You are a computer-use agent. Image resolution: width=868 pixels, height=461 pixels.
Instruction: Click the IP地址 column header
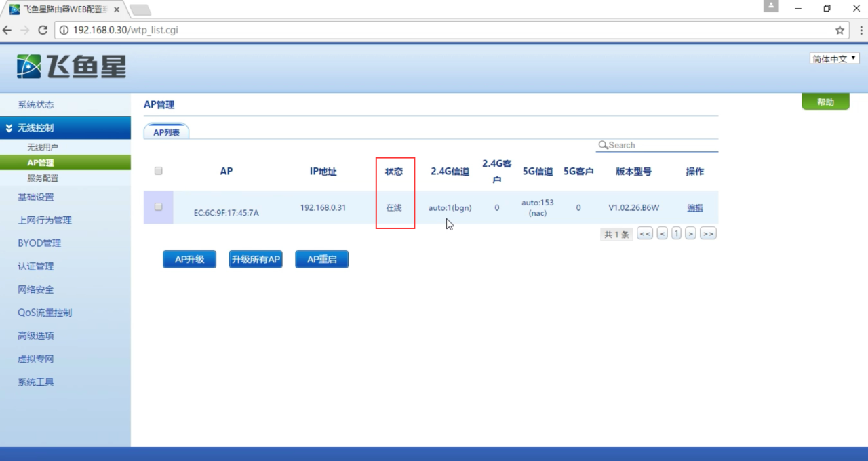click(x=323, y=172)
